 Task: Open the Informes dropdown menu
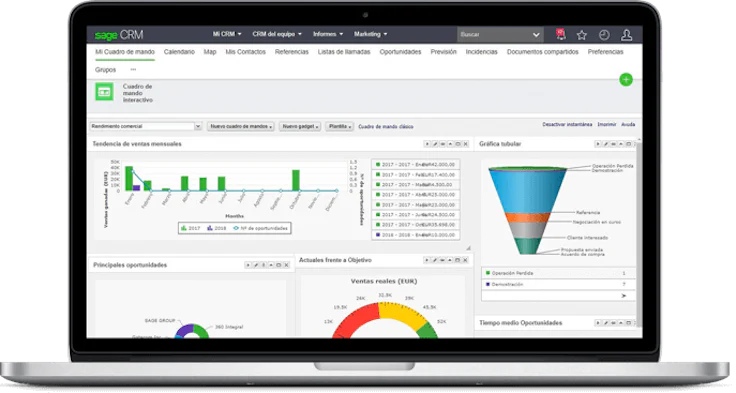328,34
